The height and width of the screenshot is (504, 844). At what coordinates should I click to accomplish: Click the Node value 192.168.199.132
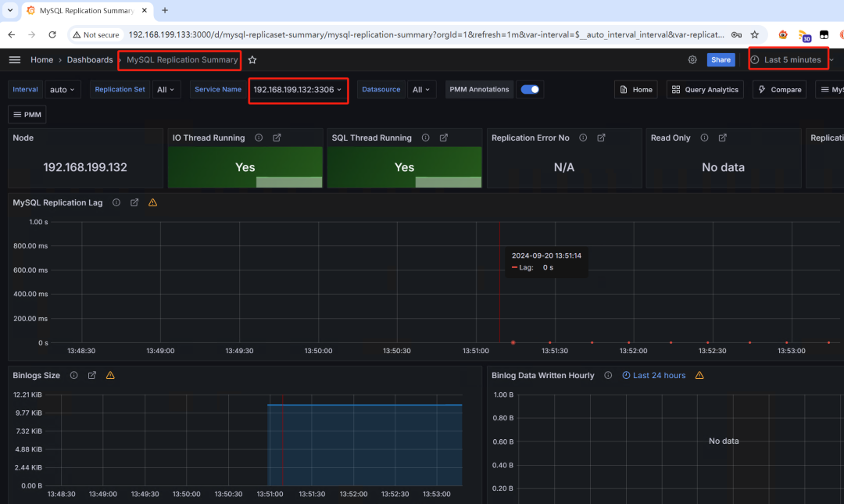coord(85,167)
